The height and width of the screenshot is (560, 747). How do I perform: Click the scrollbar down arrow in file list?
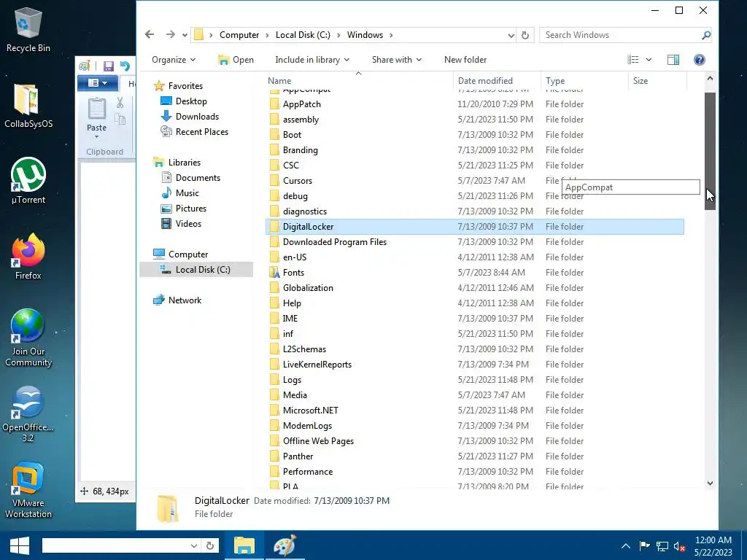click(x=710, y=483)
